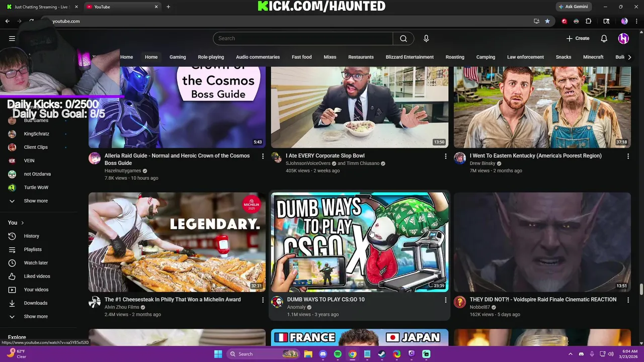Open Alvin Zhou Films channel link
The image size is (644, 362).
point(122,307)
